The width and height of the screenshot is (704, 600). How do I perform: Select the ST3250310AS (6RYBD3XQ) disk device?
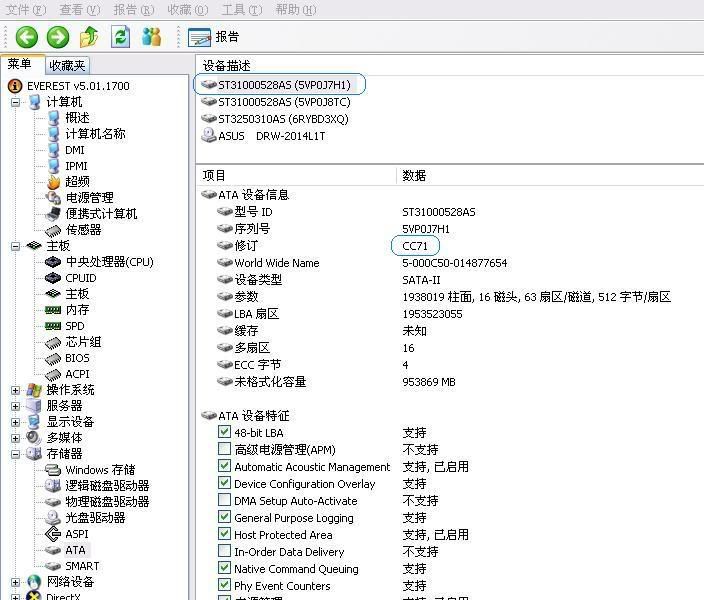point(282,119)
